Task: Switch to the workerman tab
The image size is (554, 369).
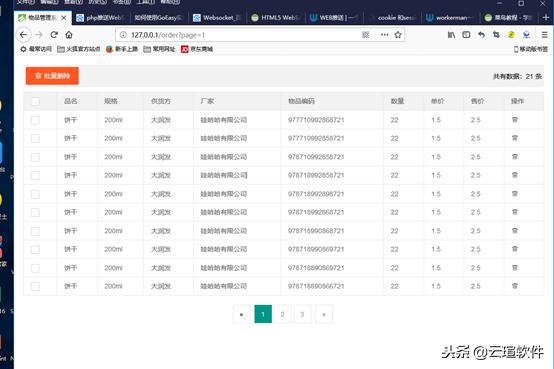Action: [x=450, y=18]
